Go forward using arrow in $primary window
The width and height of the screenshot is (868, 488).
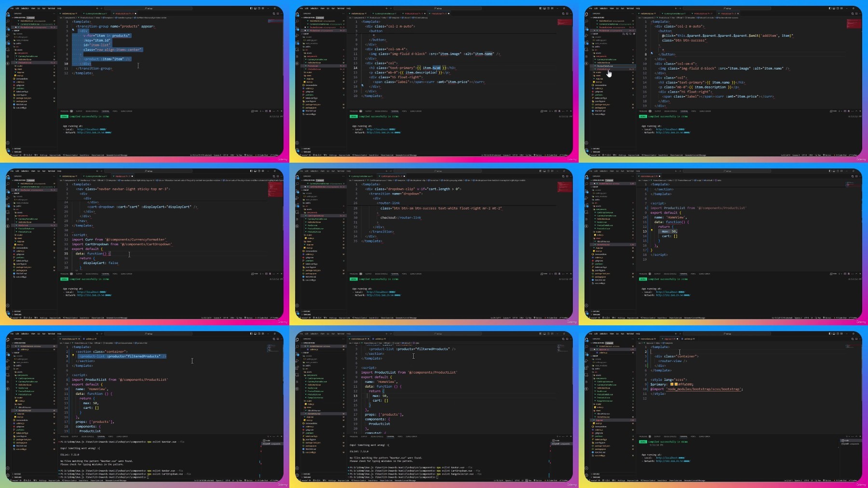(x=679, y=334)
